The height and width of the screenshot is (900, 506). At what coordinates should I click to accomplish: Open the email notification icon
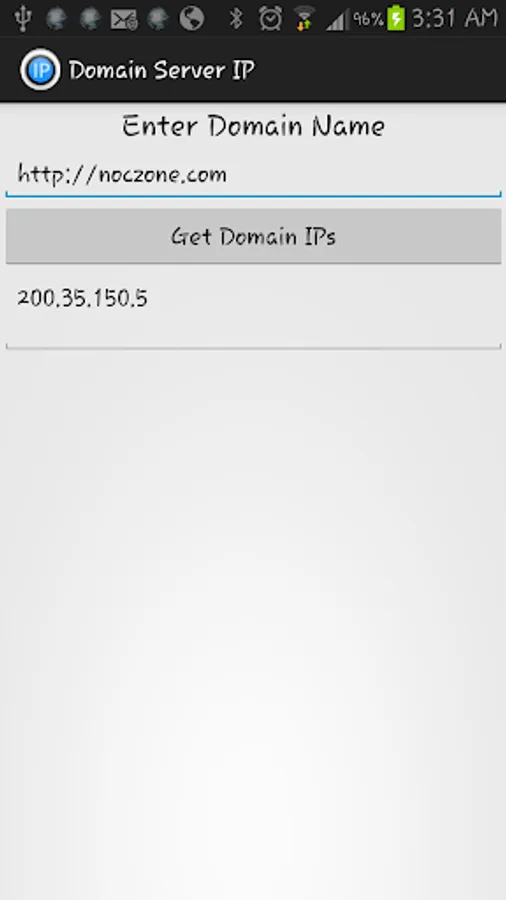tap(124, 20)
